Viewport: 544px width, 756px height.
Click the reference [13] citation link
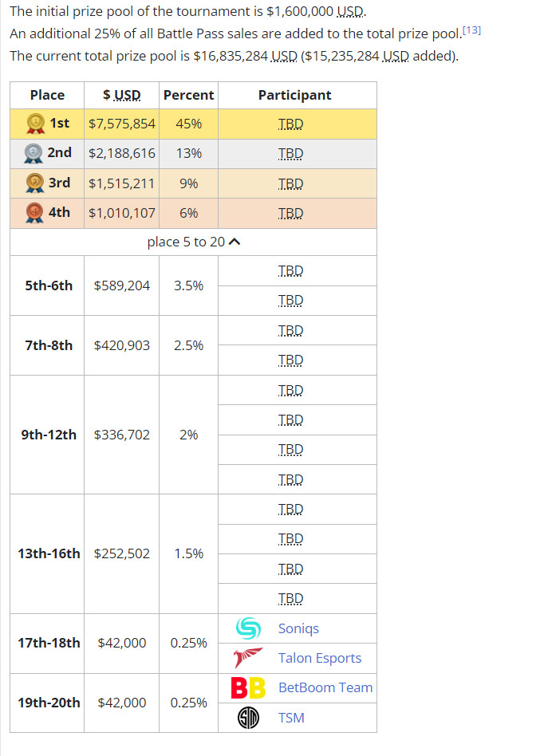click(471, 30)
